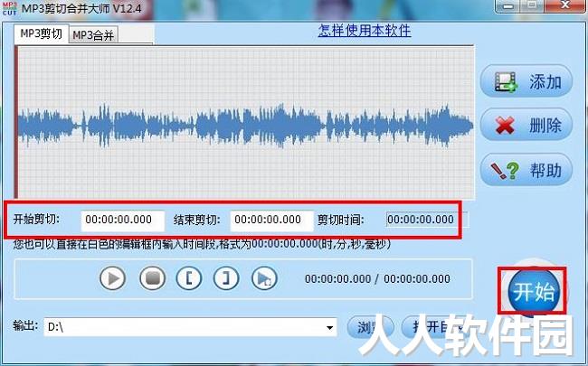Click the 浏览 browse button
Image resolution: width=588 pixels, height=366 pixels.
(369, 327)
